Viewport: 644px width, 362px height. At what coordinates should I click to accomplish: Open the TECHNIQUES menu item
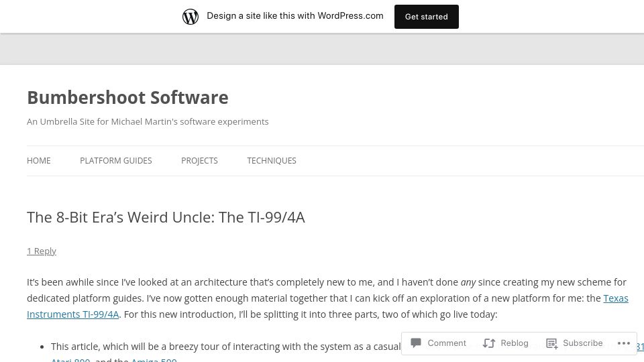pos(272,160)
